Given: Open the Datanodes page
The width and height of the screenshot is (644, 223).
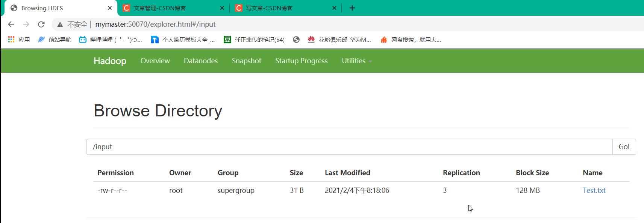Looking at the screenshot, I should point(201,61).
